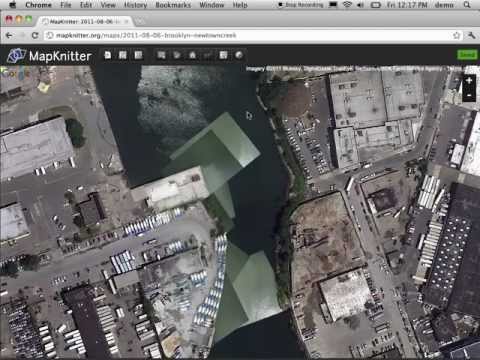
Task: Go back with Chrome's back arrow
Action: 9,35
